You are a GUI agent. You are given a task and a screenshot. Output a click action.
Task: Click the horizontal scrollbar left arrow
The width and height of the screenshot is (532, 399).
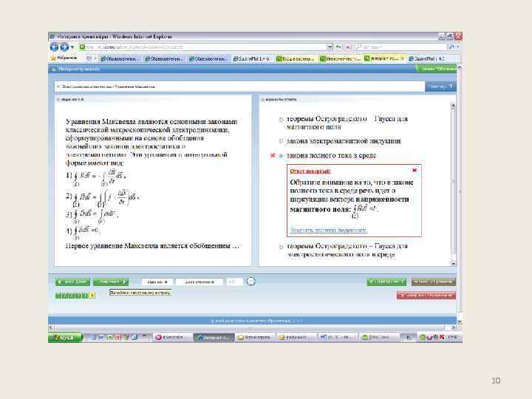point(51,327)
